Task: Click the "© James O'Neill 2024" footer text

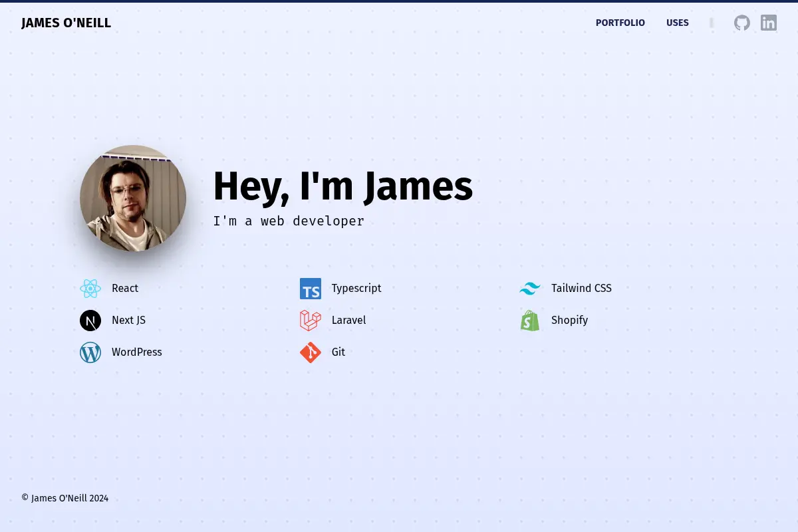Action: (x=65, y=498)
